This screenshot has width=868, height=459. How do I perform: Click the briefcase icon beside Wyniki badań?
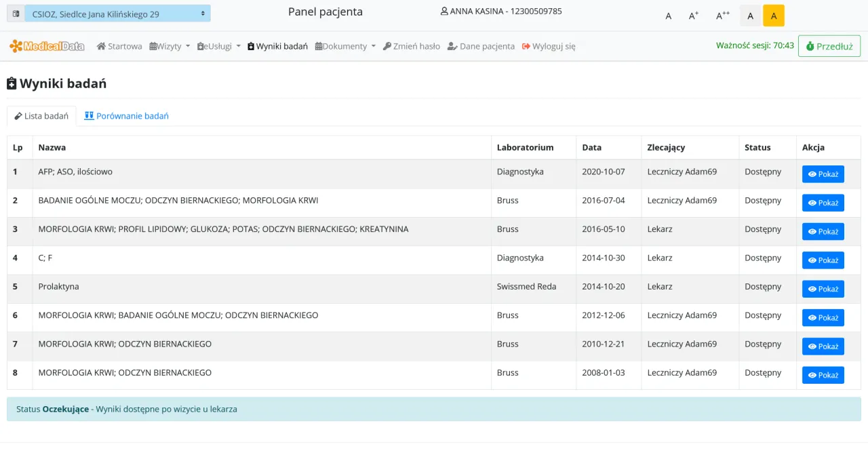[251, 47]
